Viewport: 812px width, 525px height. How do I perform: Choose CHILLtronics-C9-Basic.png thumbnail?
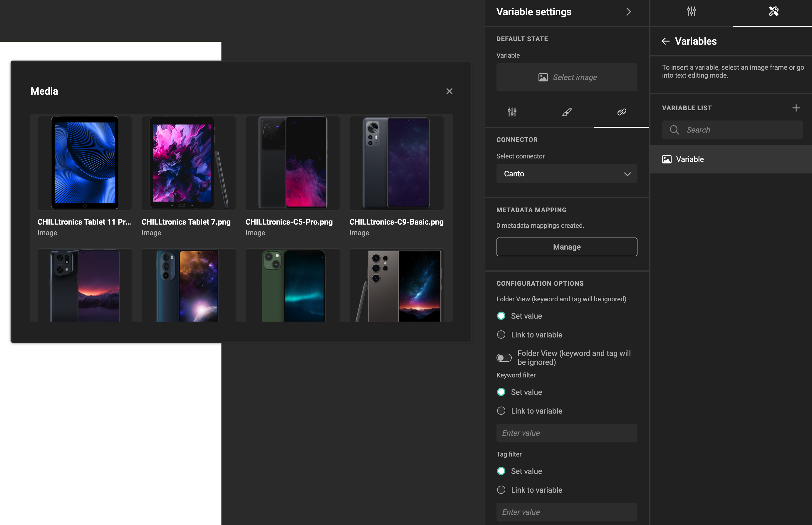point(397,163)
